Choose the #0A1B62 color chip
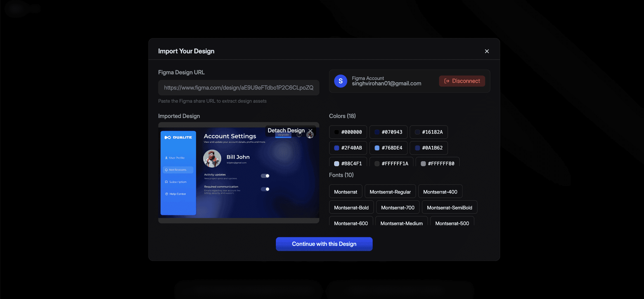The image size is (644, 299). click(x=428, y=148)
